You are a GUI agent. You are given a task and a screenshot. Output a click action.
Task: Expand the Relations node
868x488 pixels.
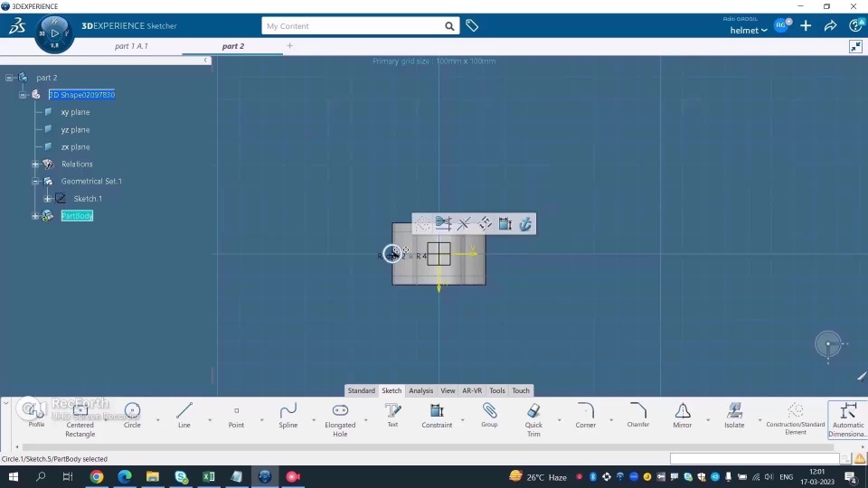click(35, 164)
